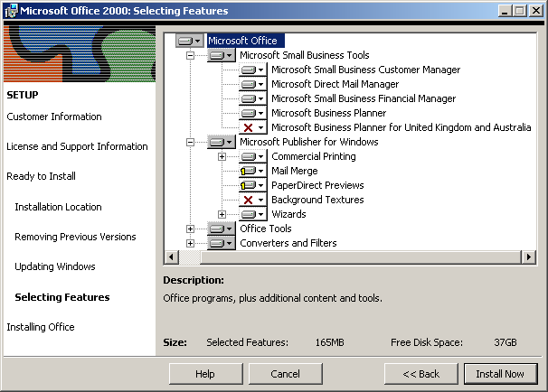Viewport: 548px width, 392px height.
Task: Click drive icon beside Converters and Filters
Action: click(x=222, y=243)
